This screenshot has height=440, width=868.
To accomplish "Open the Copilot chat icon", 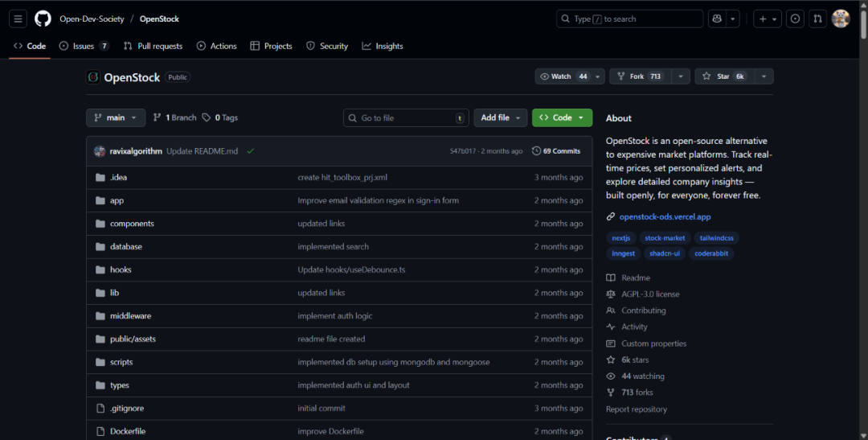I will [x=718, y=19].
